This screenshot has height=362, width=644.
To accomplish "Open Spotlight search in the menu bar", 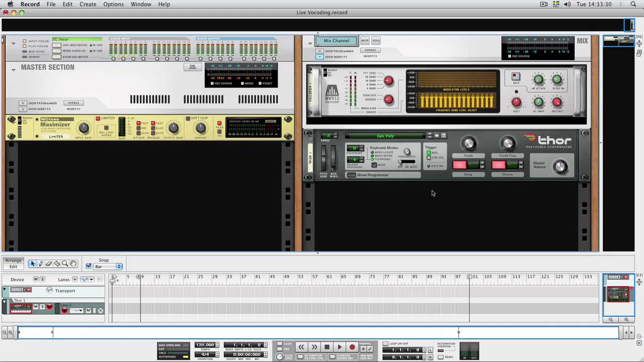I will tap(633, 4).
